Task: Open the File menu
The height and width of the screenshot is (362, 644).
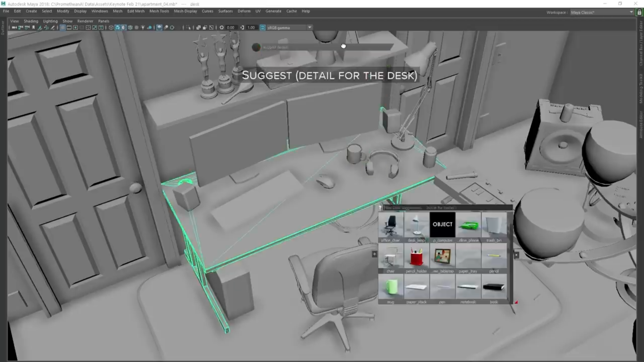Action: coord(6,11)
